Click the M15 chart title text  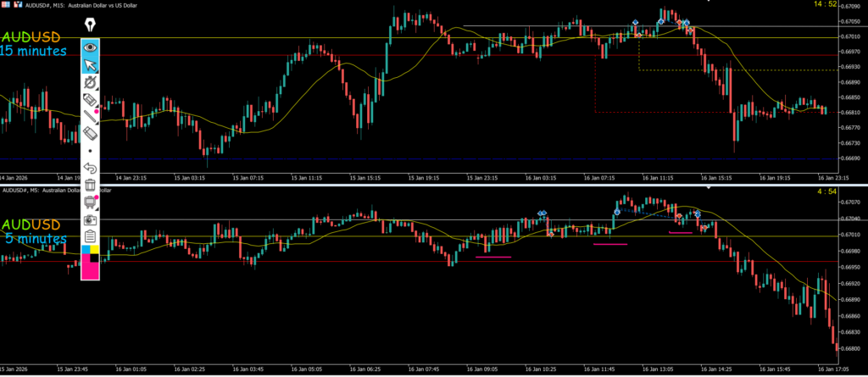click(76, 4)
